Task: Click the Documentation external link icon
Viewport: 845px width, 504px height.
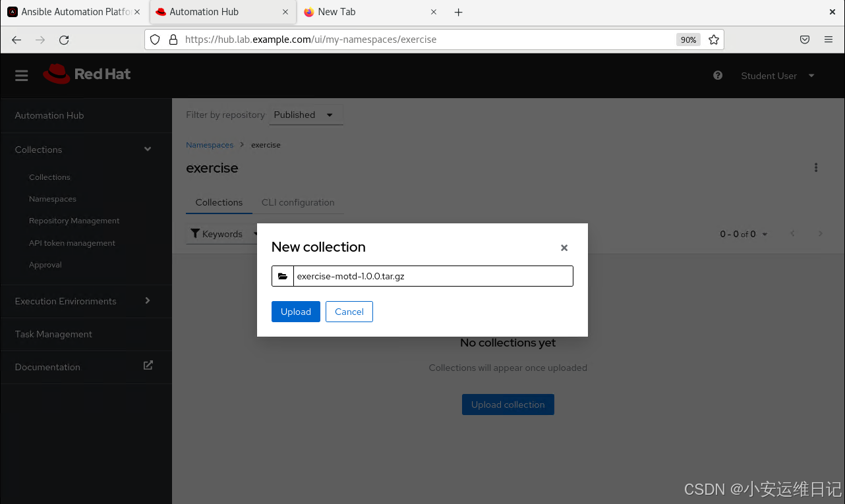Action: pos(148,365)
